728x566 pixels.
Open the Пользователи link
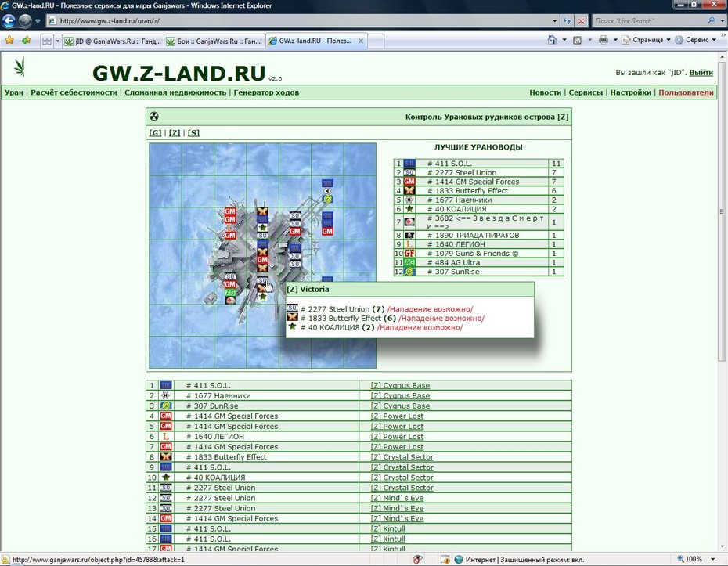click(686, 92)
